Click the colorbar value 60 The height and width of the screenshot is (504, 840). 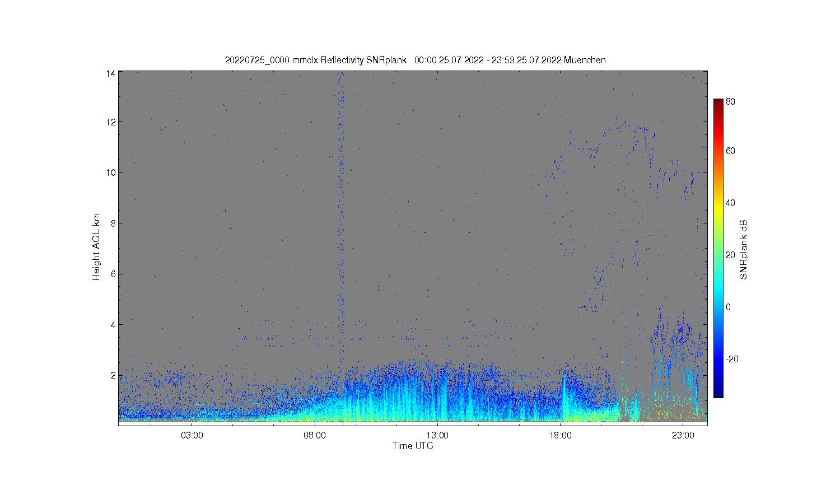coord(730,151)
